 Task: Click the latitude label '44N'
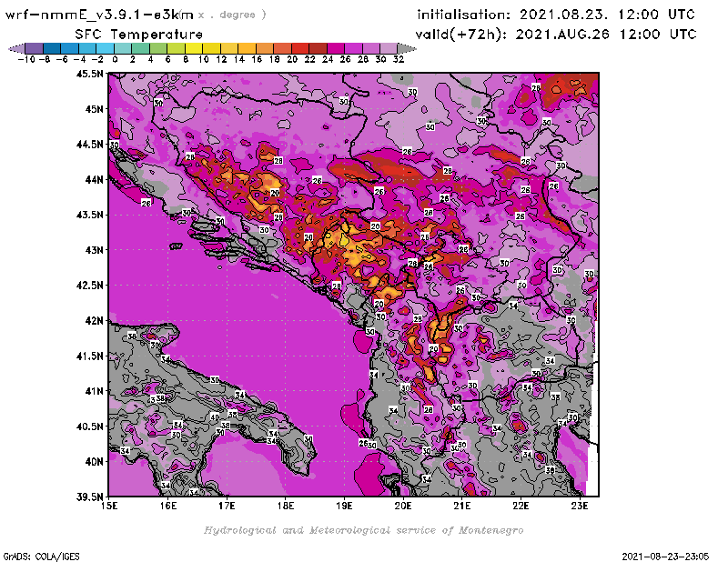[95, 179]
